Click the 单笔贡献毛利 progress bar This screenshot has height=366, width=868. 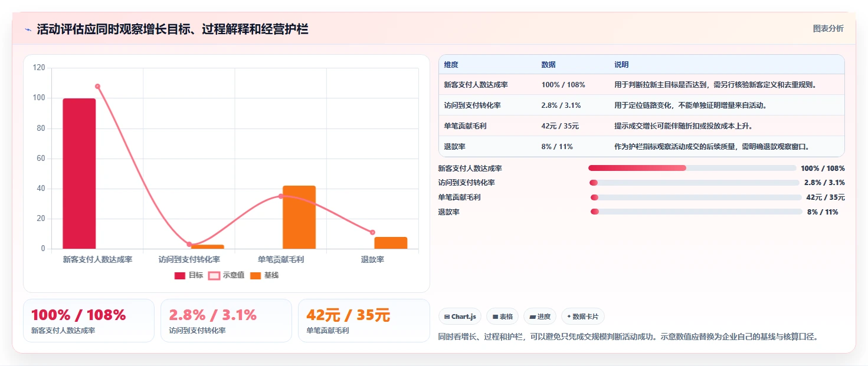696,197
